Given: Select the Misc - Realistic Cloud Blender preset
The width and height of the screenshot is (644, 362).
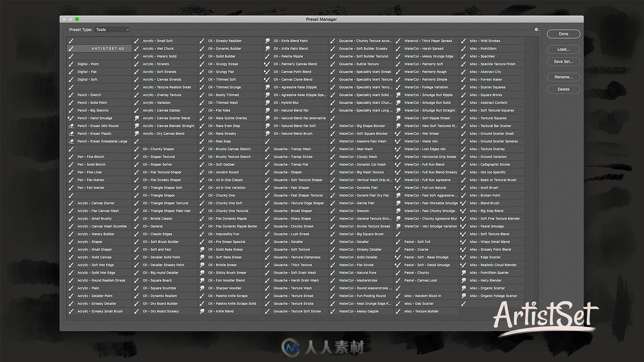Looking at the screenshot, I should tap(491, 265).
